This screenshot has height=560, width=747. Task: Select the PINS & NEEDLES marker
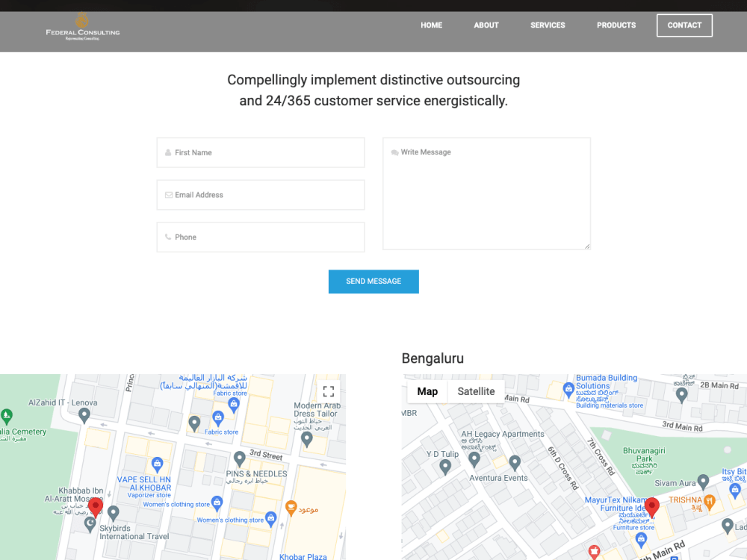coord(240,458)
